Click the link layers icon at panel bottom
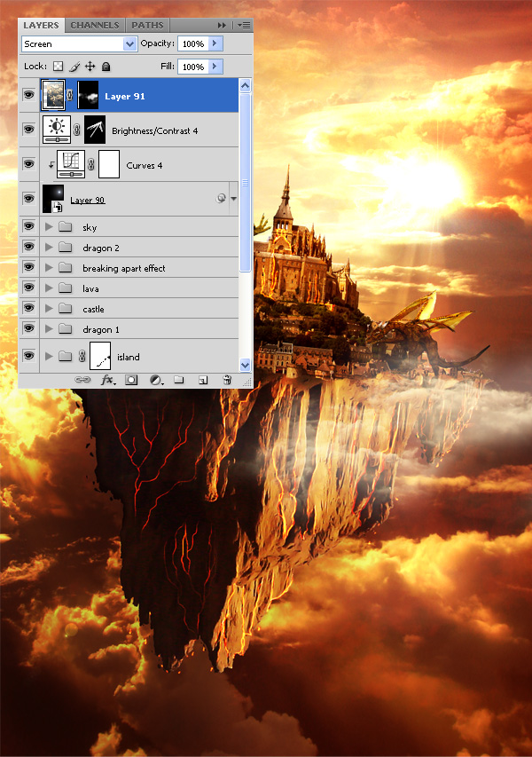Image resolution: width=532 pixels, height=757 pixels. pos(82,380)
